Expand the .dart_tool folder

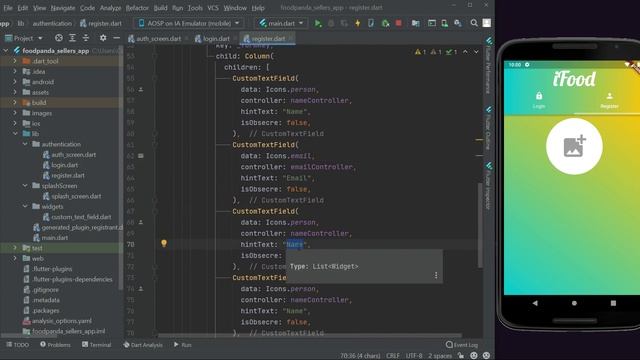pos(15,61)
